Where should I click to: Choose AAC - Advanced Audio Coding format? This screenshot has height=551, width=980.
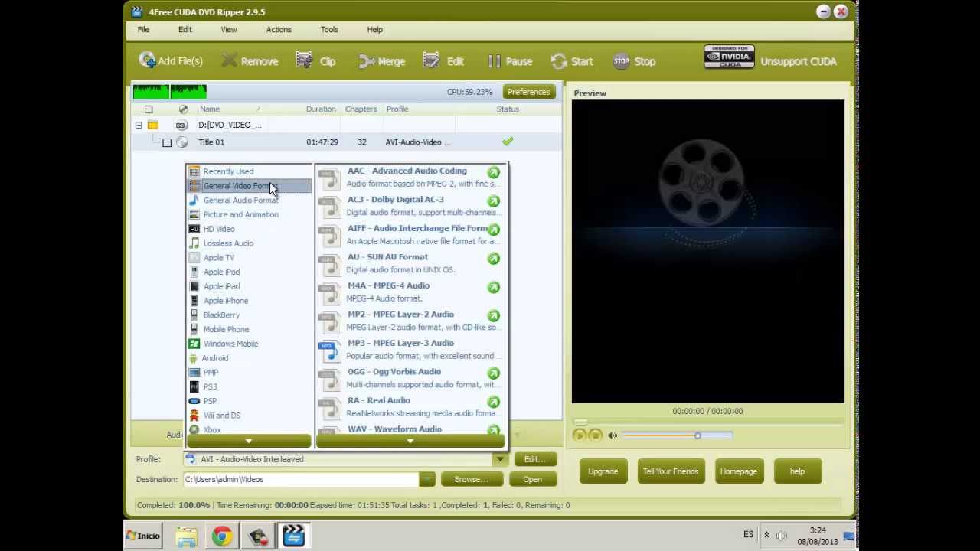pyautogui.click(x=410, y=178)
